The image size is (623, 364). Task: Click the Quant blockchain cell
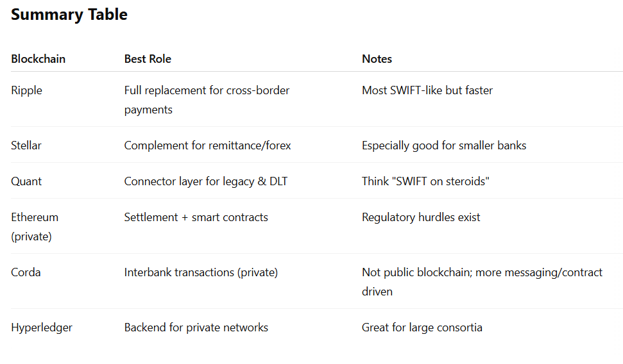click(x=26, y=181)
